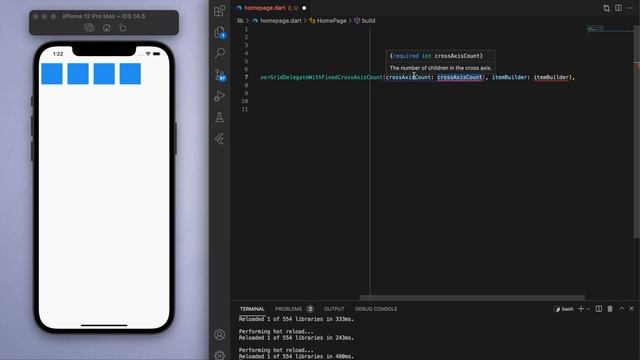
Task: Click the underlined itemBuilder value in code
Action: coord(551,77)
